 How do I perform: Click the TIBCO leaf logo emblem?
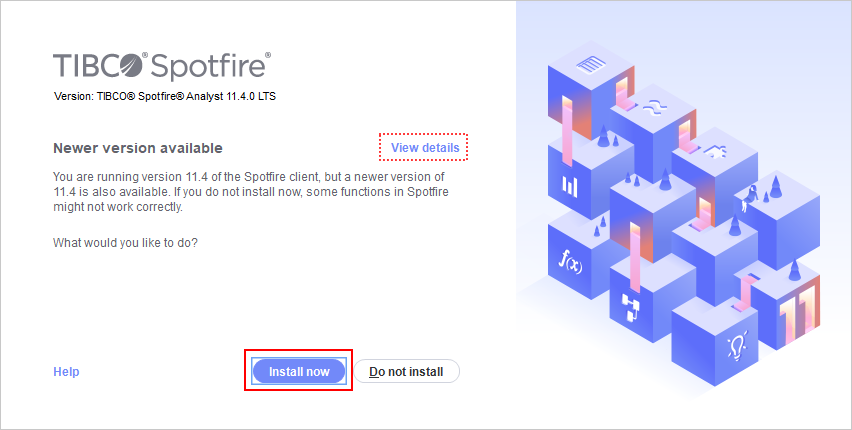(x=130, y=65)
